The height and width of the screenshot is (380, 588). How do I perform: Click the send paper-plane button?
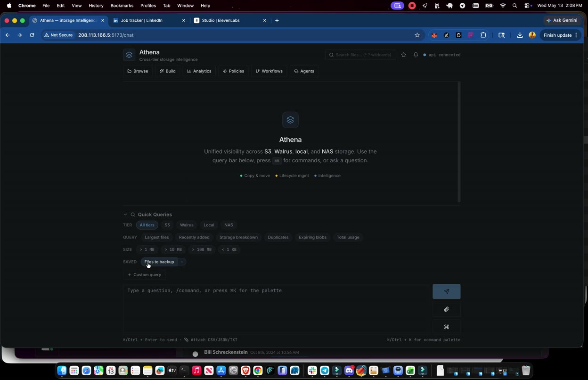446,291
